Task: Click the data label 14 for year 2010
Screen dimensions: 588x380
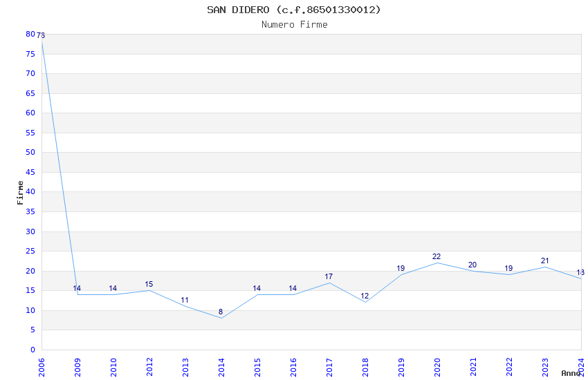Action: [x=113, y=288]
